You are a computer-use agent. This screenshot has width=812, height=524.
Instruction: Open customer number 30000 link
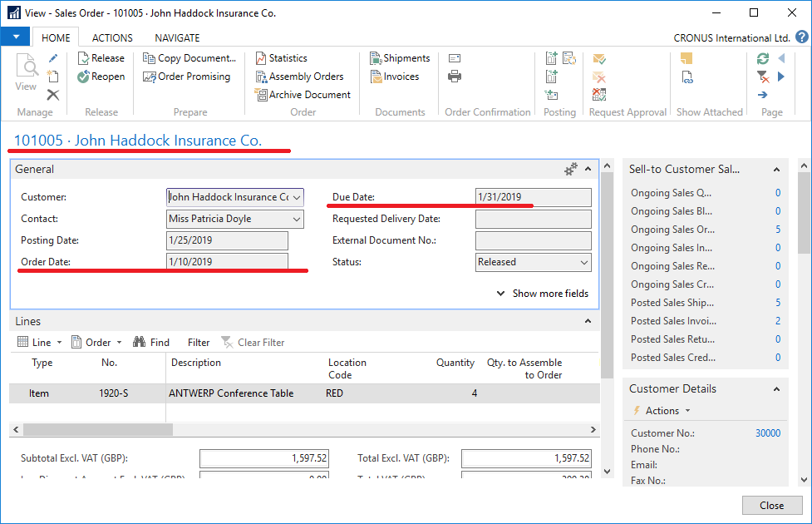pyautogui.click(x=768, y=433)
